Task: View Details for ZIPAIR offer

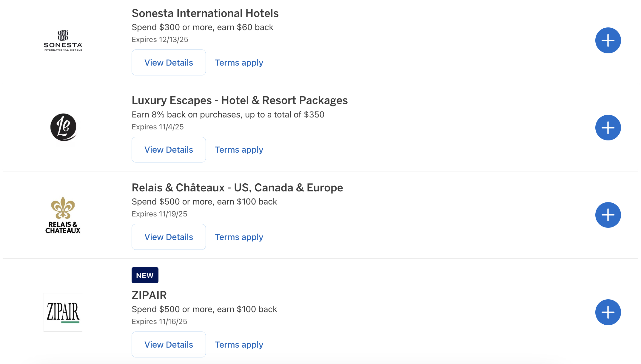Action: (x=169, y=345)
